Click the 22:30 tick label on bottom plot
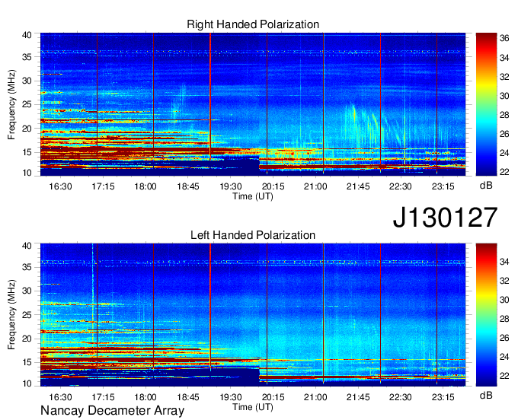Image resolution: width=518 pixels, height=420 pixels. tap(401, 397)
